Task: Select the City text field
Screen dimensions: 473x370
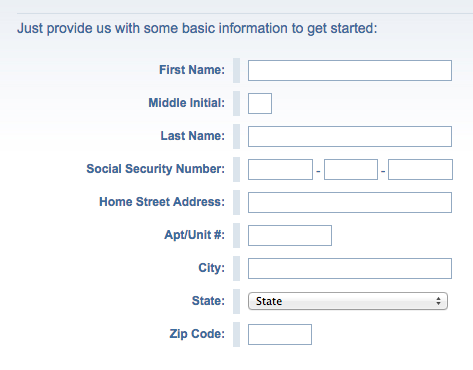Action: (x=350, y=268)
